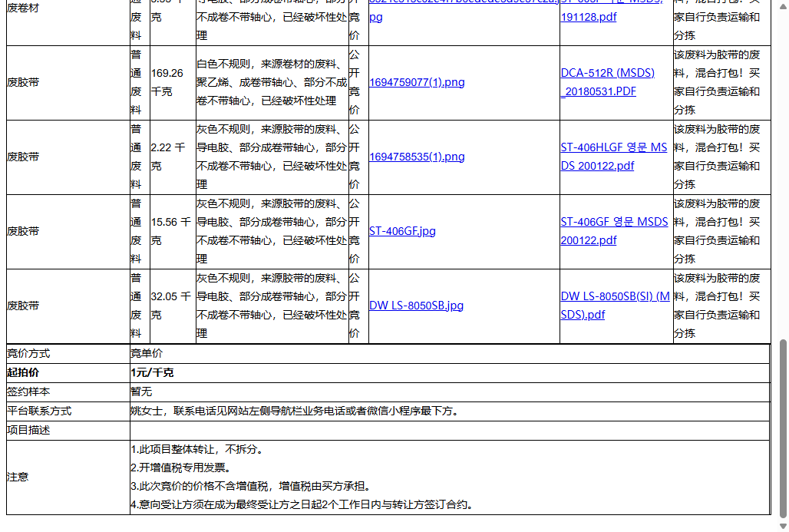Select the 2.22 千克 weight cell
The image size is (789, 532).
click(x=173, y=157)
